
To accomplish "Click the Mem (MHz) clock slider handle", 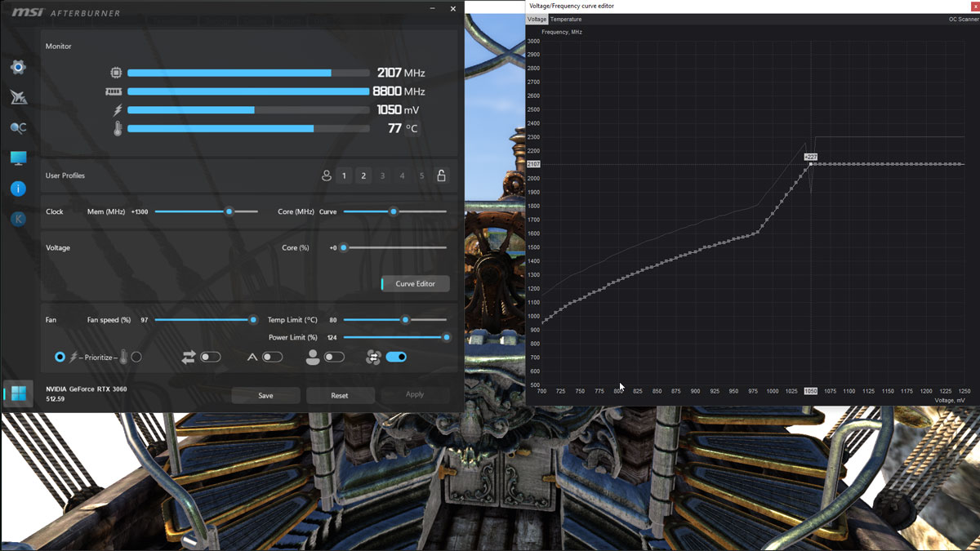I will [229, 211].
